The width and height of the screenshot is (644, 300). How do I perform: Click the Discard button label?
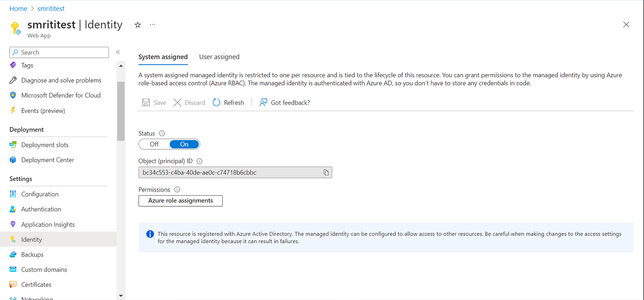(x=195, y=102)
